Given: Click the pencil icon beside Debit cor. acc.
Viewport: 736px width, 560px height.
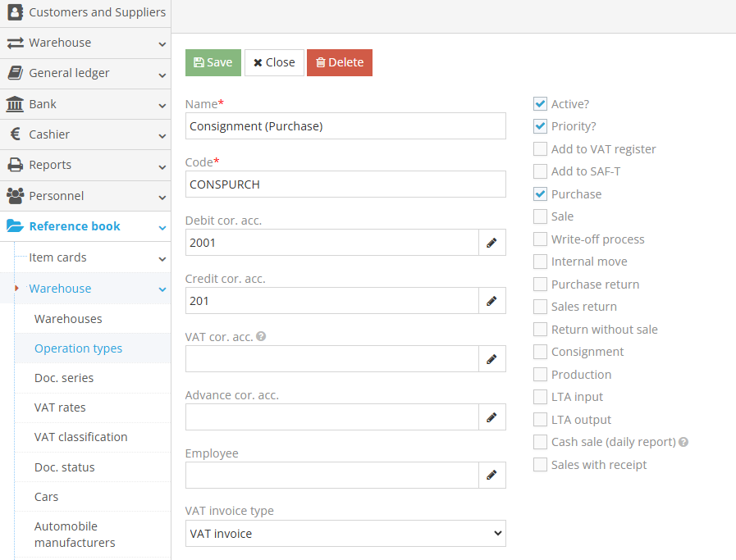Looking at the screenshot, I should coord(491,243).
